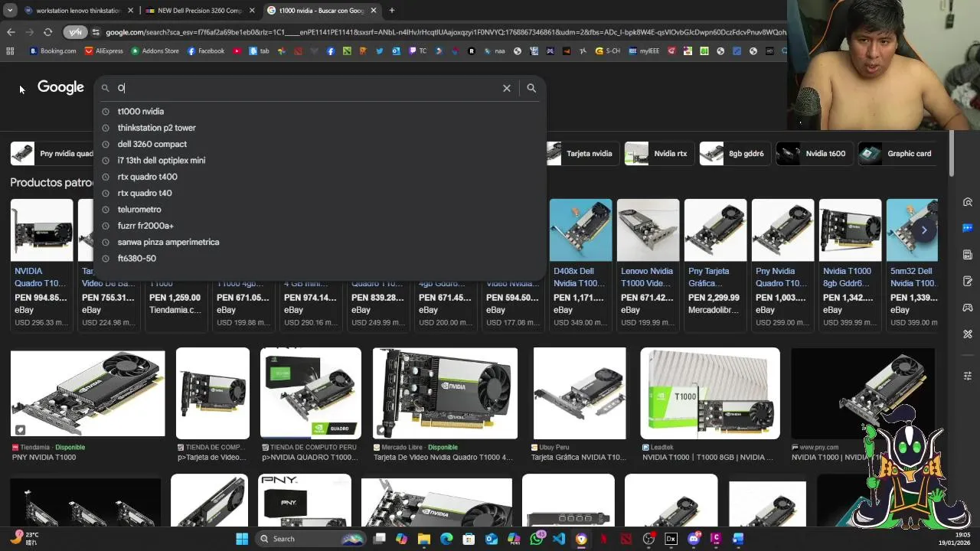Open Leadtek 'NVIDIA T1000 | T1000 8GB' image
The image size is (980, 551).
click(710, 393)
